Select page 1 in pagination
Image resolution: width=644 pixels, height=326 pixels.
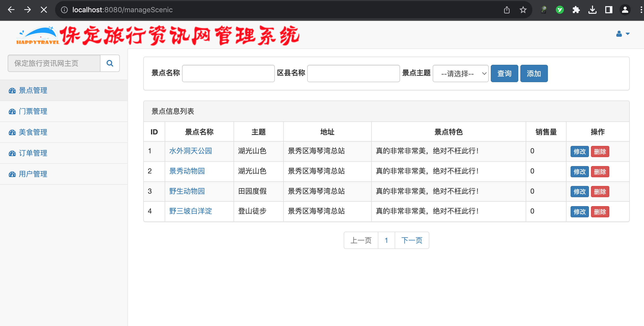point(387,240)
